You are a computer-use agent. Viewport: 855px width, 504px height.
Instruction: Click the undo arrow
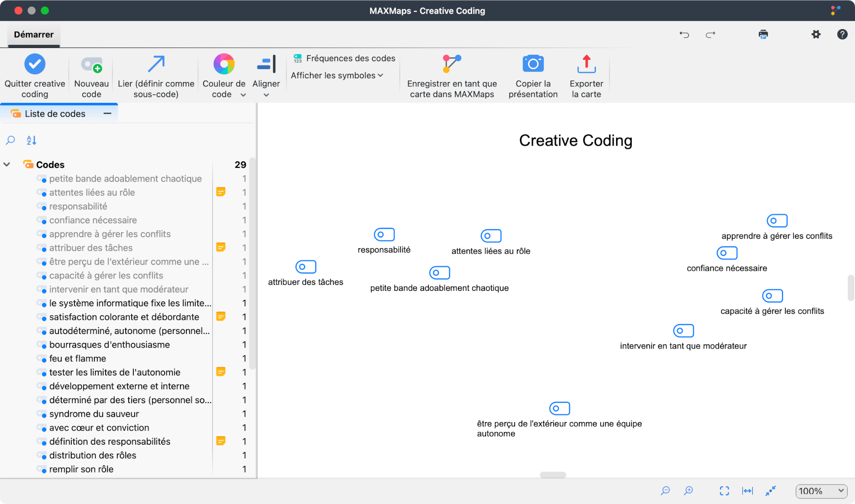click(x=684, y=35)
